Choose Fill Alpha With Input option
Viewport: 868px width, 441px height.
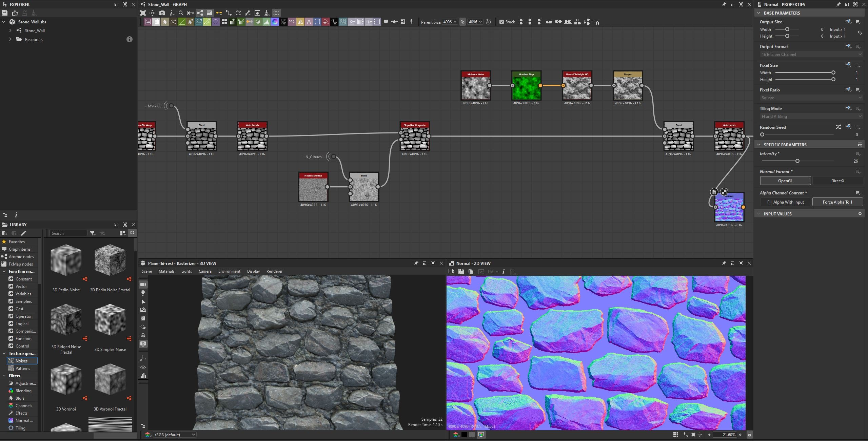[x=785, y=202]
